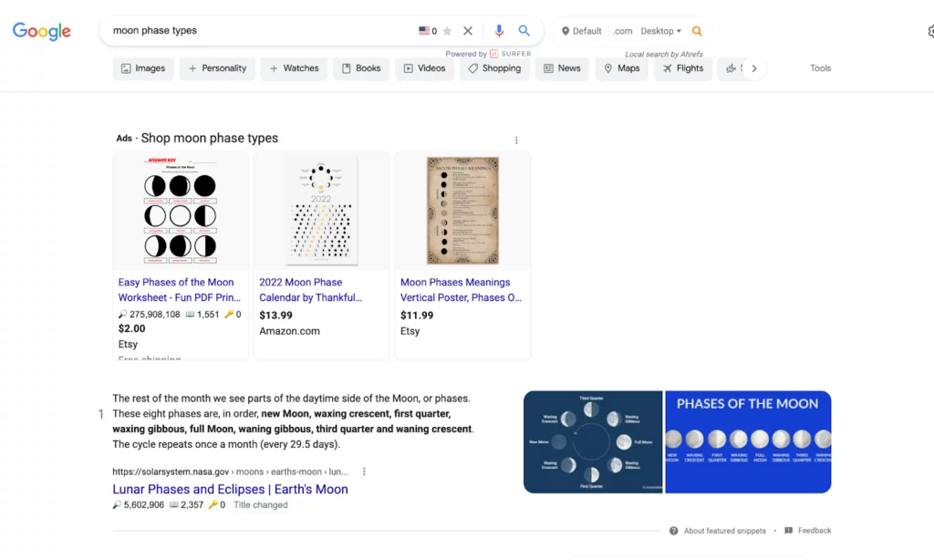Click the Etsy seller under the $11.99 price
Screen dimensions: 934x560
pyautogui.click(x=410, y=331)
